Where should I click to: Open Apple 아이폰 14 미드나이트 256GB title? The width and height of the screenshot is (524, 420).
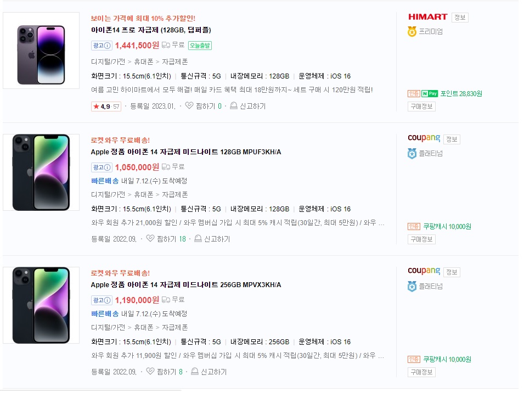click(x=186, y=284)
